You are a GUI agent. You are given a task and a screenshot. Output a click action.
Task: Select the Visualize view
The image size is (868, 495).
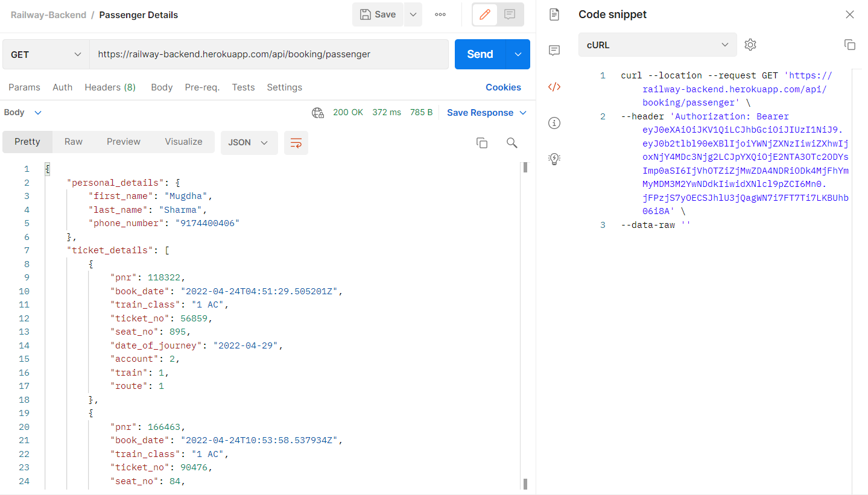pos(183,142)
